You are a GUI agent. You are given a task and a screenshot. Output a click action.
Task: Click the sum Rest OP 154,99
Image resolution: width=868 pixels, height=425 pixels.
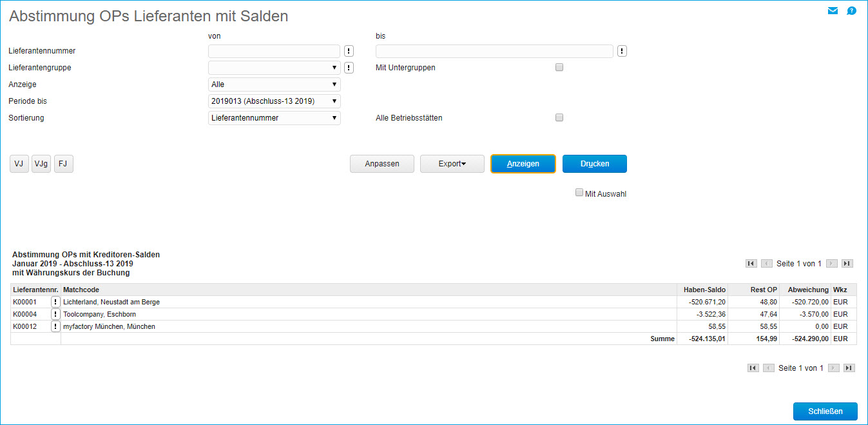(x=766, y=339)
